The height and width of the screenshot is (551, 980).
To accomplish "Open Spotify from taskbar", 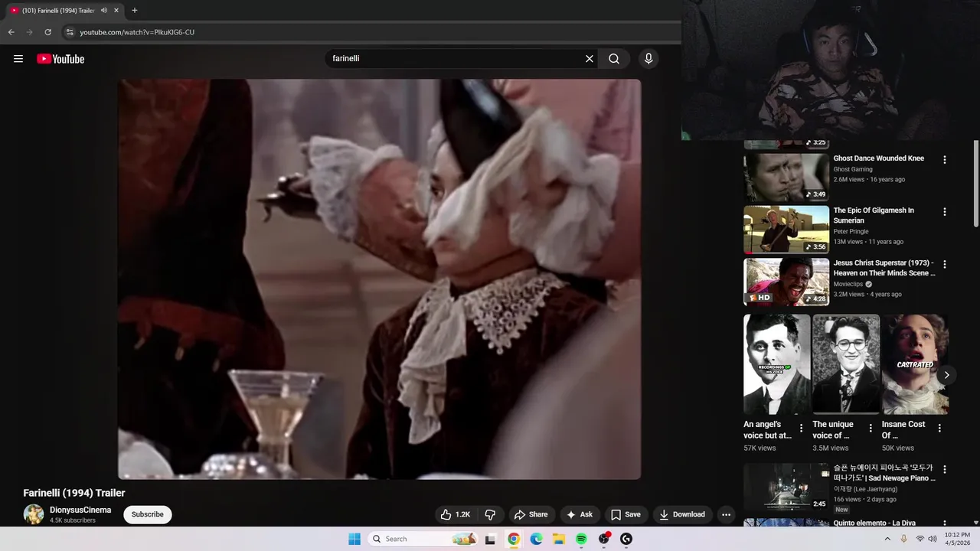I will [581, 539].
